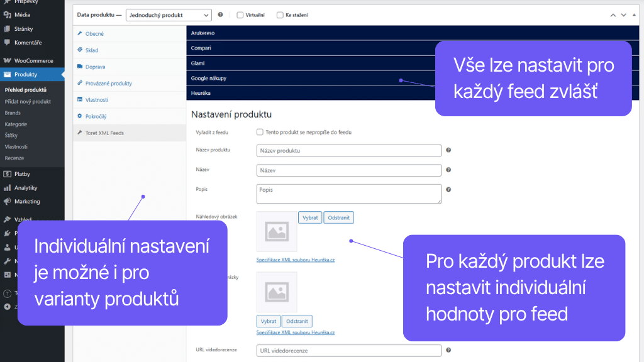
Task: Open the Marketing megaphone icon
Action: point(9,202)
